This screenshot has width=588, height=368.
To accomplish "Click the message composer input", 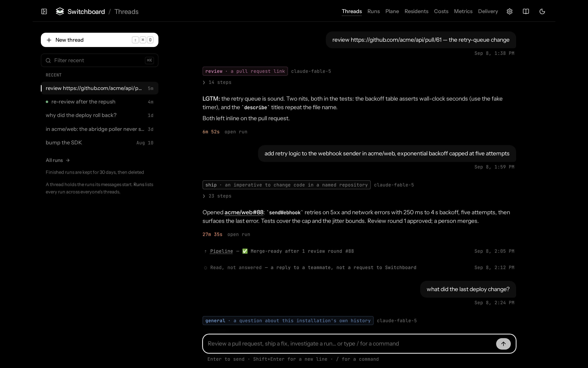I will click(359, 344).
